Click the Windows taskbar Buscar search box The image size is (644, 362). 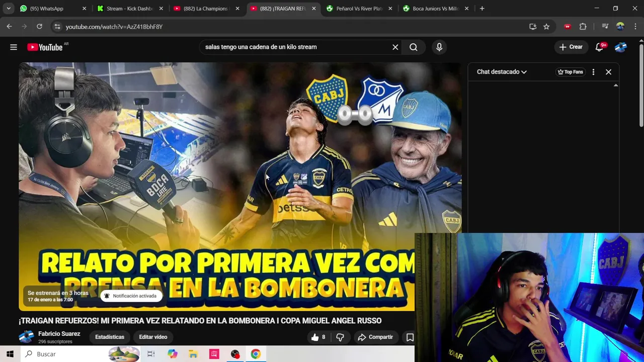pyautogui.click(x=80, y=354)
